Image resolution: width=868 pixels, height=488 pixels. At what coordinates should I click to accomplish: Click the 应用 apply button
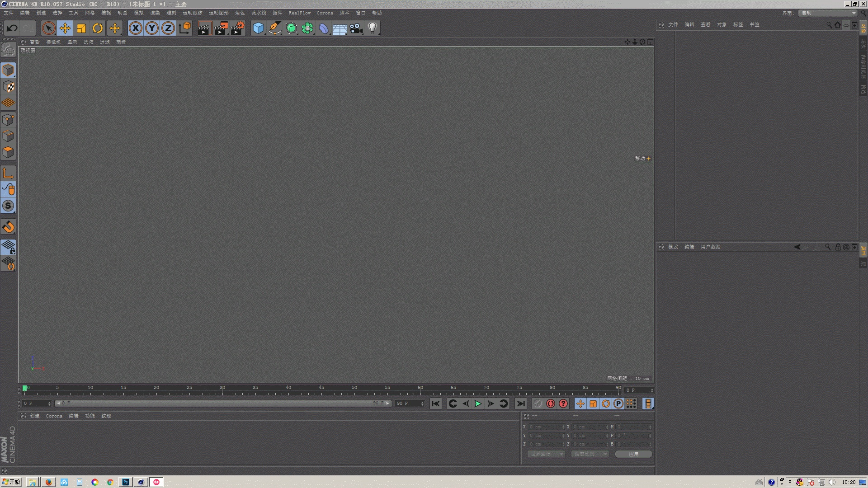point(633,454)
